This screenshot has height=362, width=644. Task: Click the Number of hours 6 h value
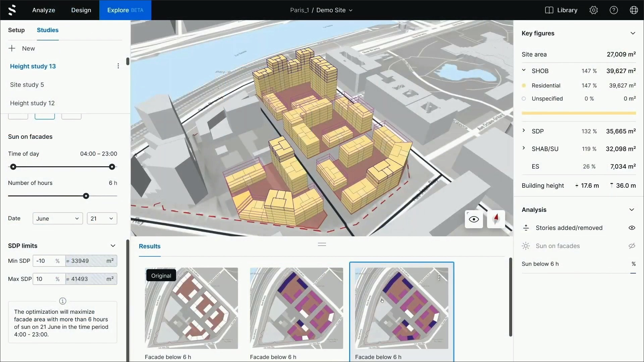point(113,183)
